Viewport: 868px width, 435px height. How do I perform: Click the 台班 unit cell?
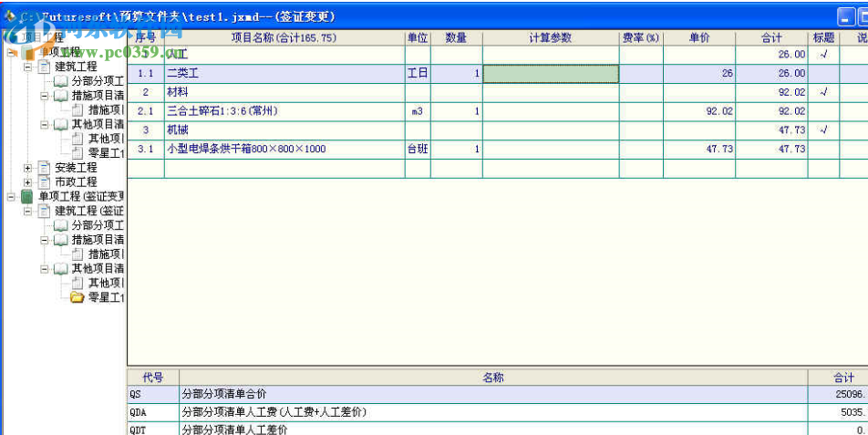418,149
